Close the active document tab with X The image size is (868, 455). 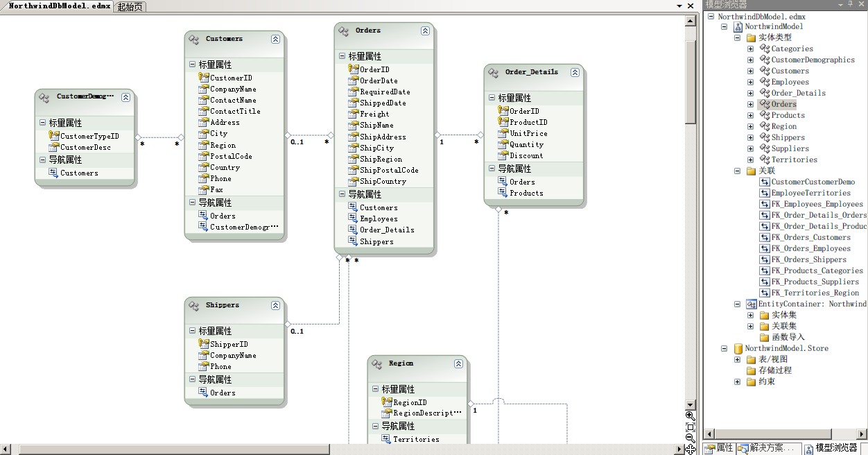(x=691, y=6)
